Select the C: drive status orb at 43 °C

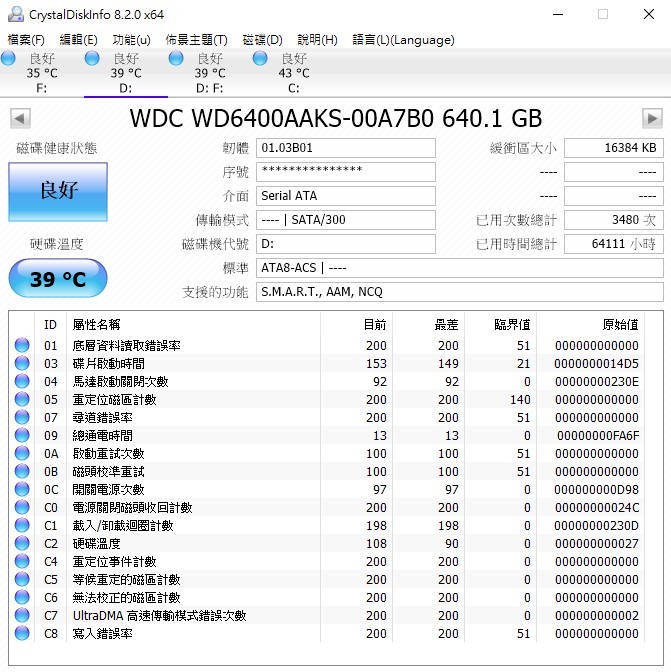tap(260, 58)
